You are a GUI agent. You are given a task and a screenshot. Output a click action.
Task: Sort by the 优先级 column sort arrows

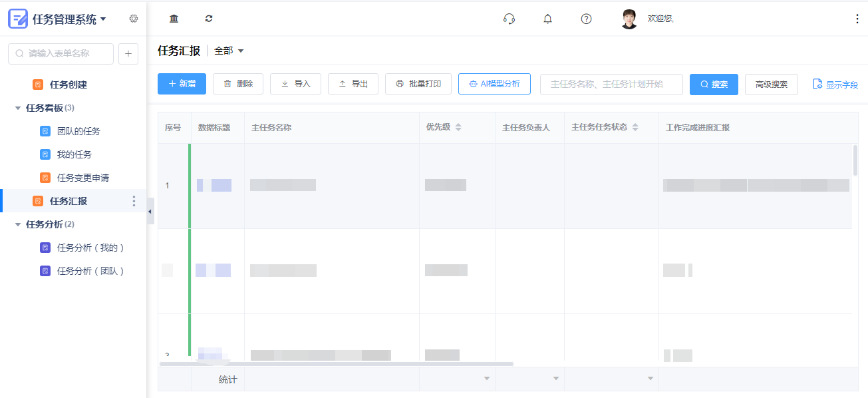pos(458,127)
